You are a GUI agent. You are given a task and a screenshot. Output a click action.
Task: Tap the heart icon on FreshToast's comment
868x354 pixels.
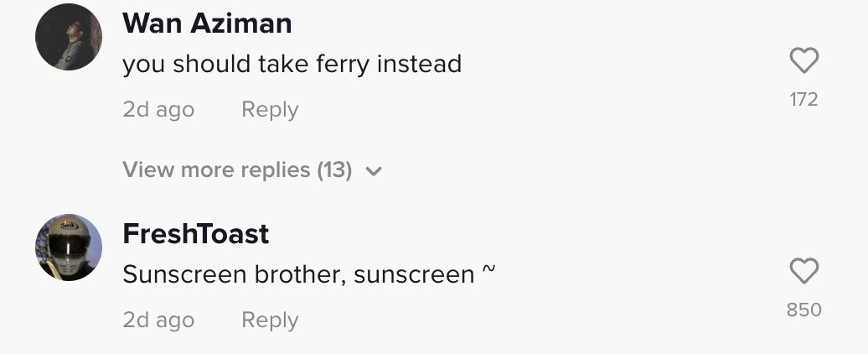(803, 272)
